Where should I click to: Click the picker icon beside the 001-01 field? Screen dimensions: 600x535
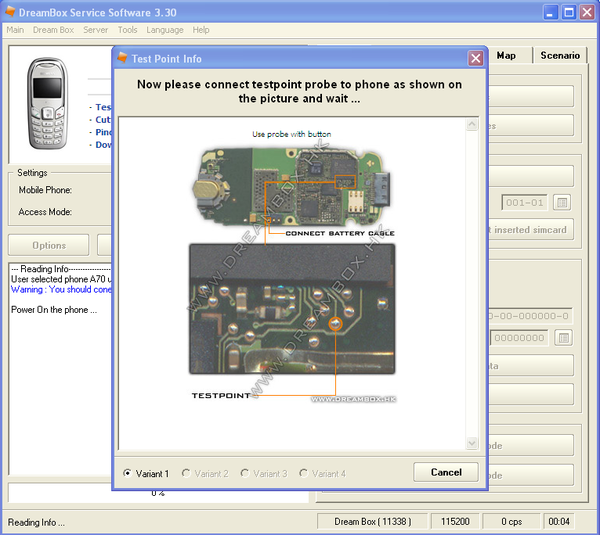tap(563, 203)
